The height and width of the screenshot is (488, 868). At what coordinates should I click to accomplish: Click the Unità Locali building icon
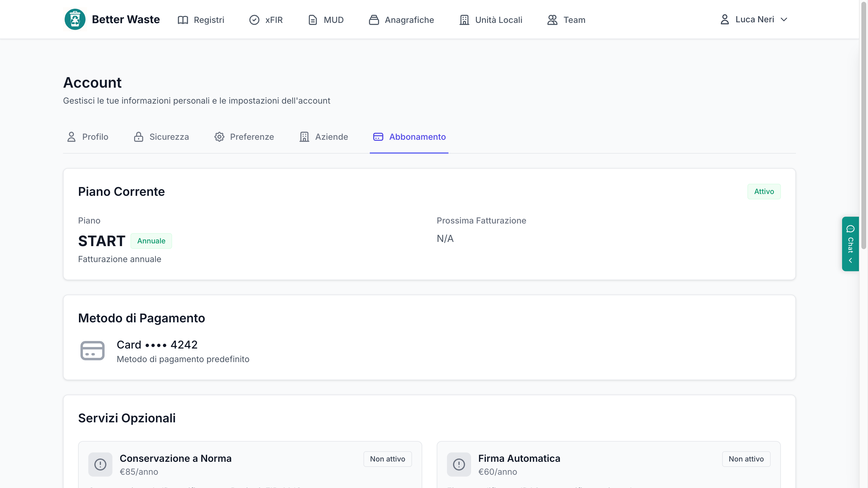[464, 20]
